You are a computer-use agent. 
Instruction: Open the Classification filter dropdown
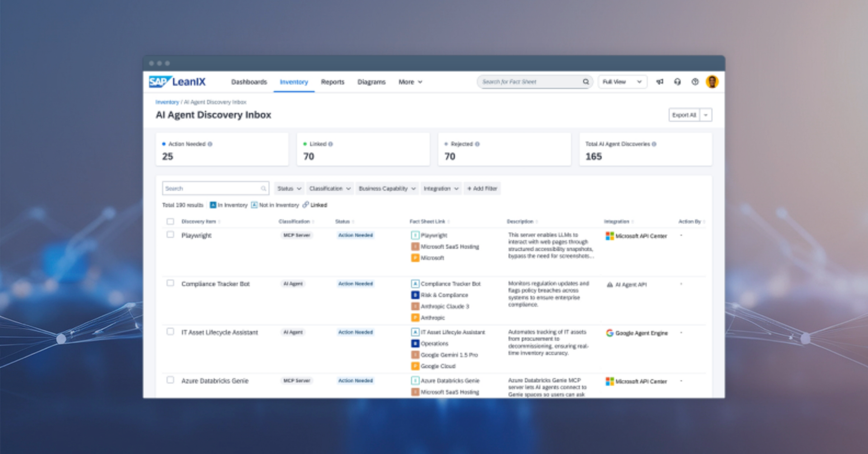pyautogui.click(x=330, y=188)
